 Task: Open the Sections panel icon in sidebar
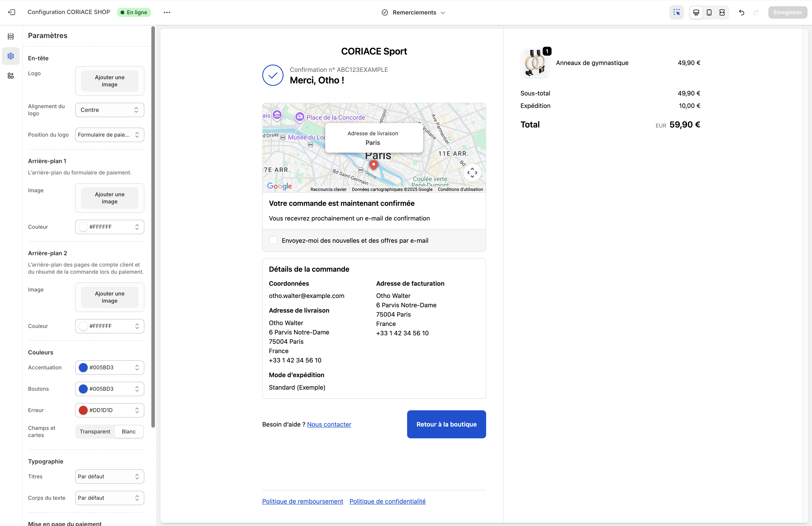11,36
